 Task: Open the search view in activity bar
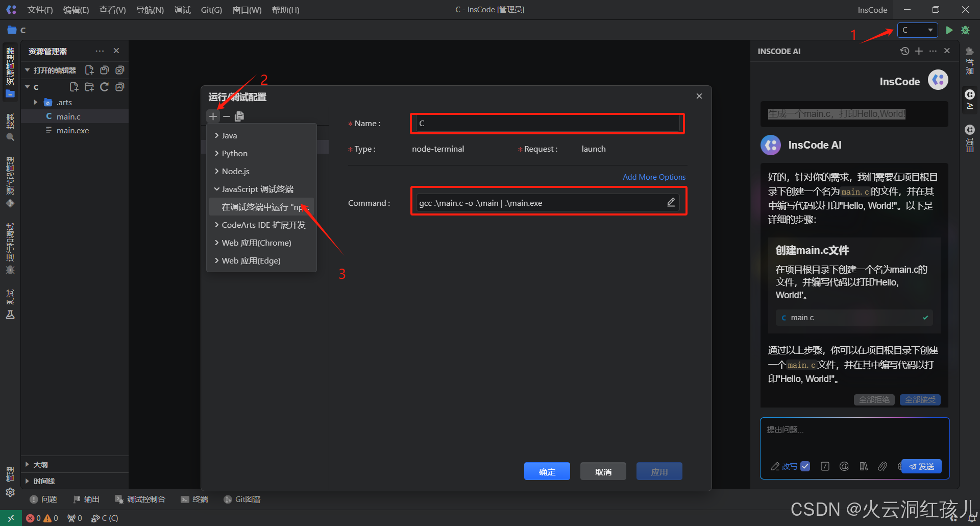coord(10,127)
